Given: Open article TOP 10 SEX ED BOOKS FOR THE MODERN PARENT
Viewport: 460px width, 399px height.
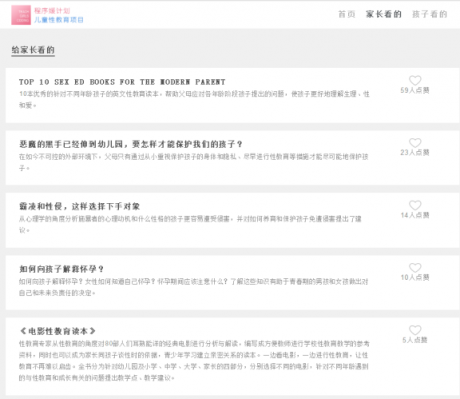Looking at the screenshot, I should (122, 82).
